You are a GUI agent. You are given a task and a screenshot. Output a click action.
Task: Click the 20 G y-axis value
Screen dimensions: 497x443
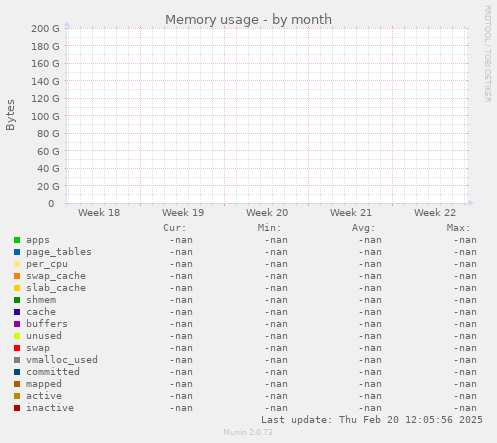point(48,186)
